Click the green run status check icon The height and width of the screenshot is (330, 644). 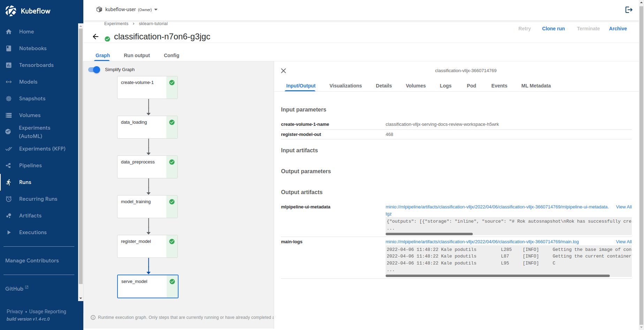(107, 39)
